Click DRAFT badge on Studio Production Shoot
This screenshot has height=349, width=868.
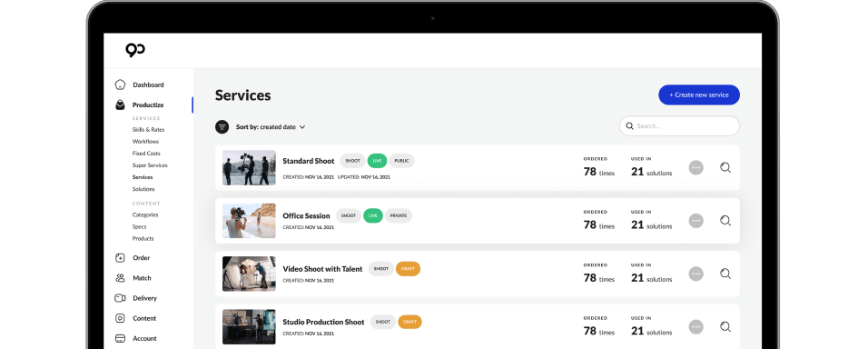(x=409, y=322)
